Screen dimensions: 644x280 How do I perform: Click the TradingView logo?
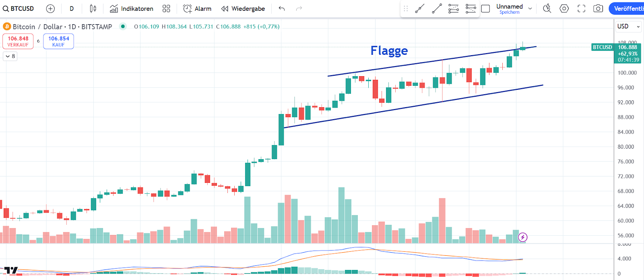[x=11, y=270]
